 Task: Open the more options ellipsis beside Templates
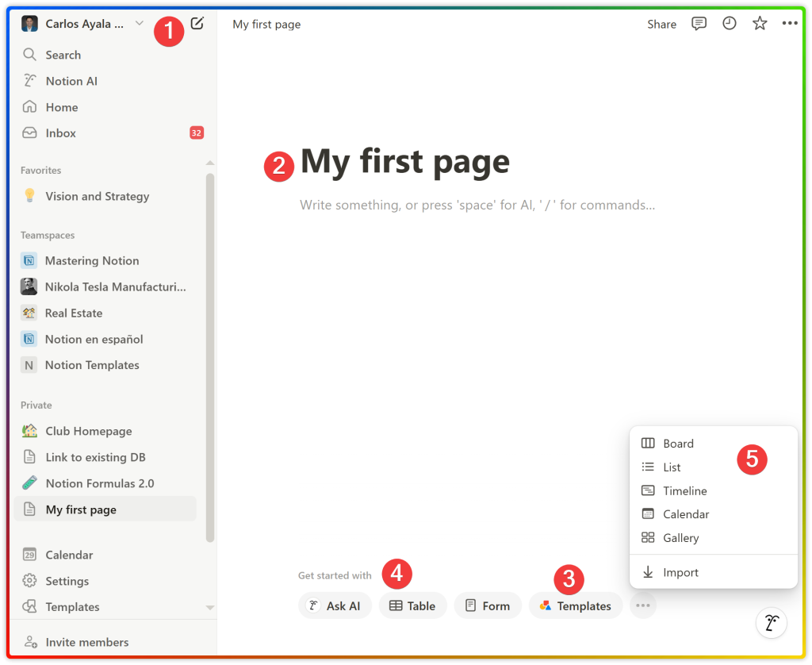click(x=642, y=605)
